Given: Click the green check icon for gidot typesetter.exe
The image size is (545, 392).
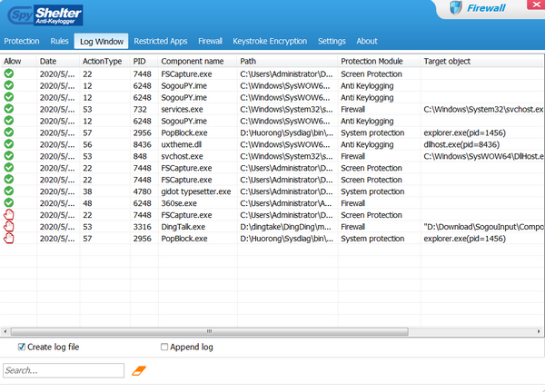Looking at the screenshot, I should pos(9,191).
